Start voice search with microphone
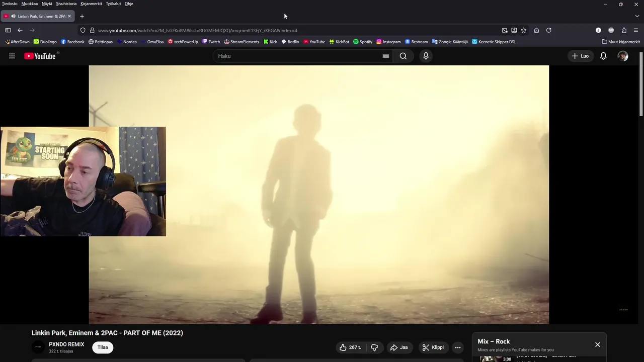Viewport: 644px width, 362px height. [x=426, y=56]
